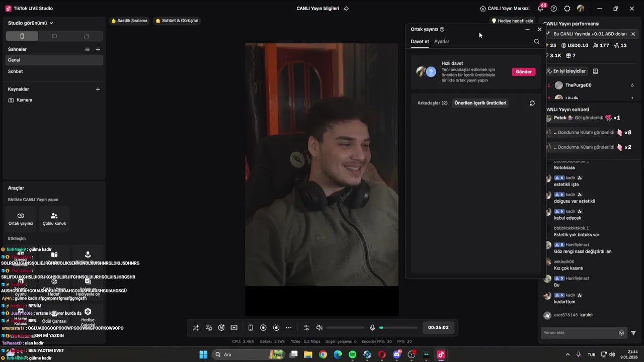Open the magic effects wand tool
The width and height of the screenshot is (644, 362).
[x=196, y=328]
